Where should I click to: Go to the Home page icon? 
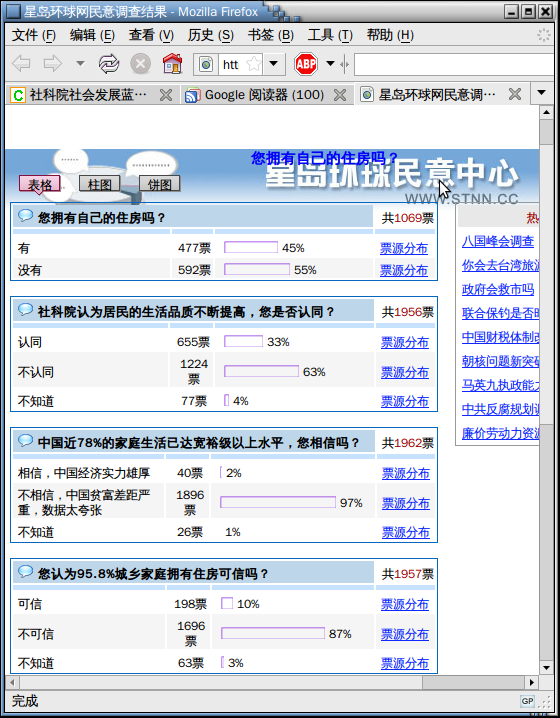pos(173,64)
